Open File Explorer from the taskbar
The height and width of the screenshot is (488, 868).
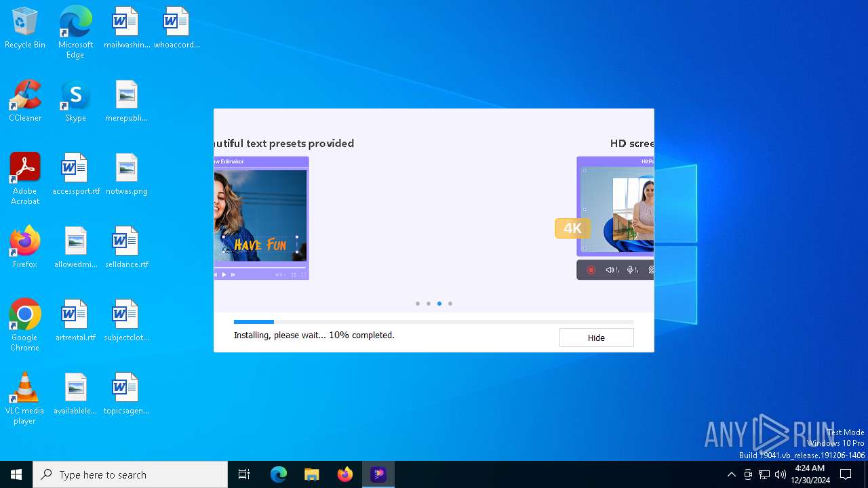coord(312,474)
